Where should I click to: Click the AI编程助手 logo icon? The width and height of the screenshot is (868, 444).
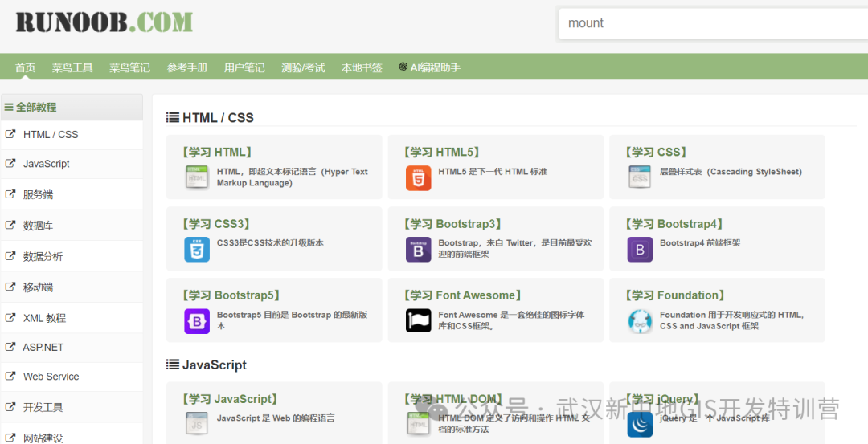coord(403,67)
